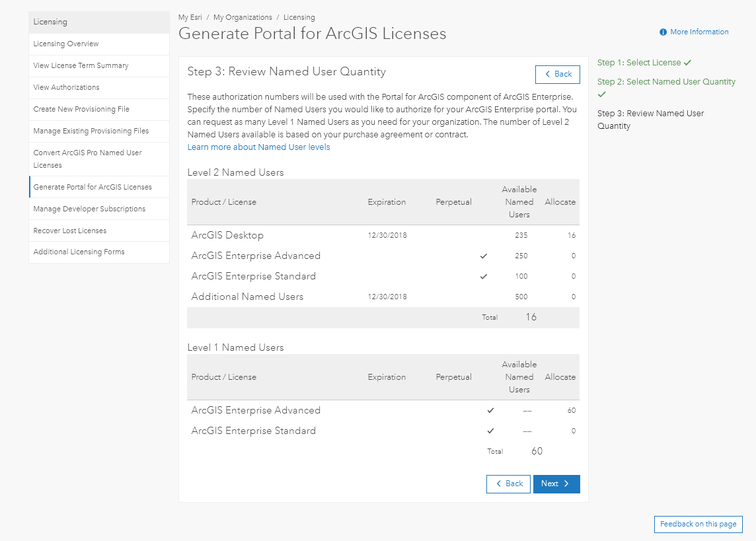Open Licensing Overview in sidebar
Viewport: 756px width, 541px height.
pos(66,44)
